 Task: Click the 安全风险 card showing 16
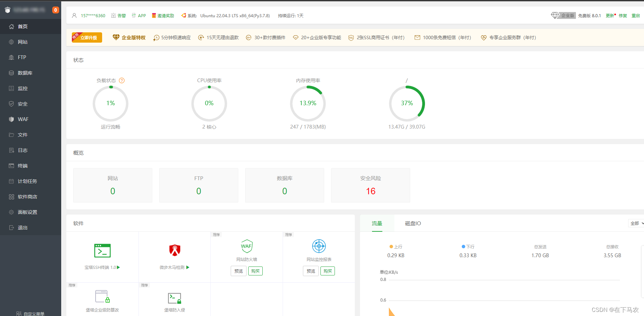pos(371,185)
